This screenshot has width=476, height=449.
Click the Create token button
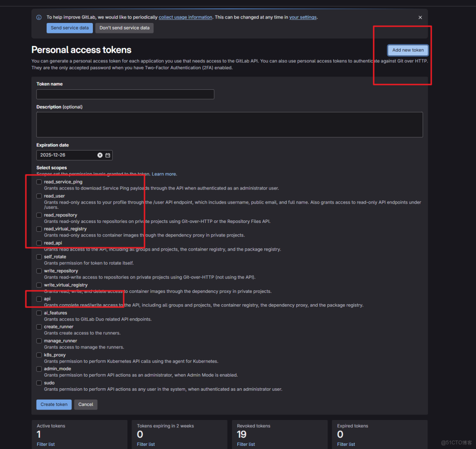53,404
